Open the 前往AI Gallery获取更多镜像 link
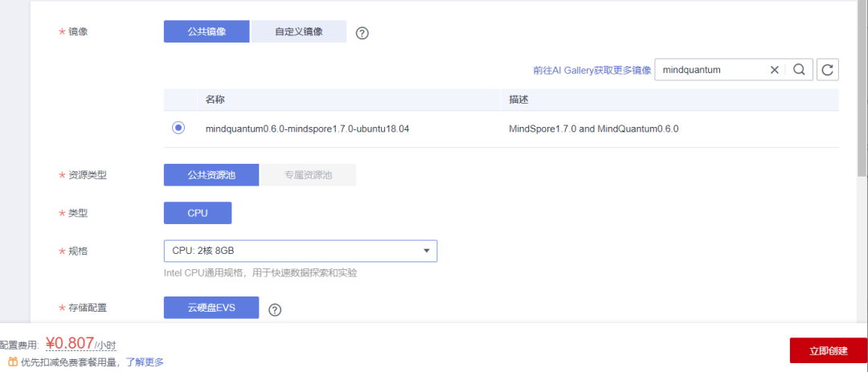This screenshot has width=868, height=372. pos(592,70)
